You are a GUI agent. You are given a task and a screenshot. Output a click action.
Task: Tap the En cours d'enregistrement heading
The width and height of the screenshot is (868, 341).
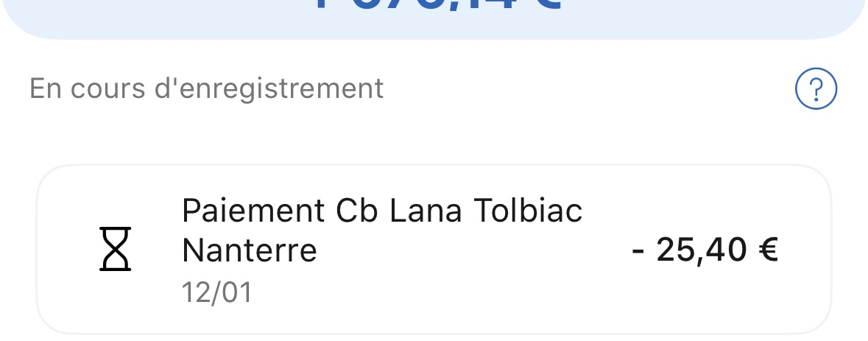(206, 88)
